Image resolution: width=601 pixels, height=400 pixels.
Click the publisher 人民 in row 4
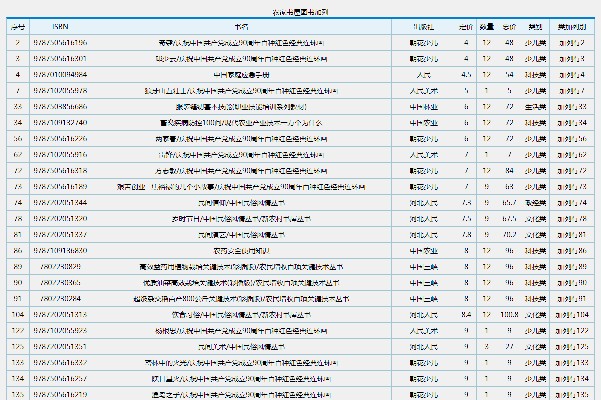424,75
